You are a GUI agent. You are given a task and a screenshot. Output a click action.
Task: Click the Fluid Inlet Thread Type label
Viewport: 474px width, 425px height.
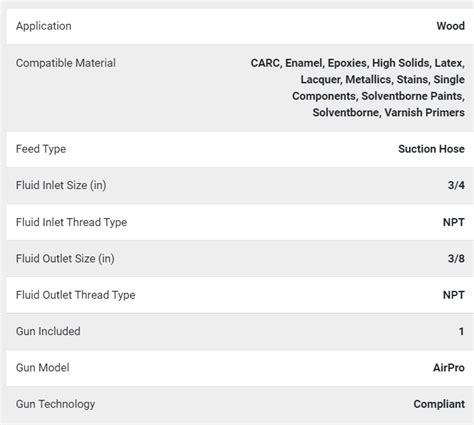coord(71,222)
